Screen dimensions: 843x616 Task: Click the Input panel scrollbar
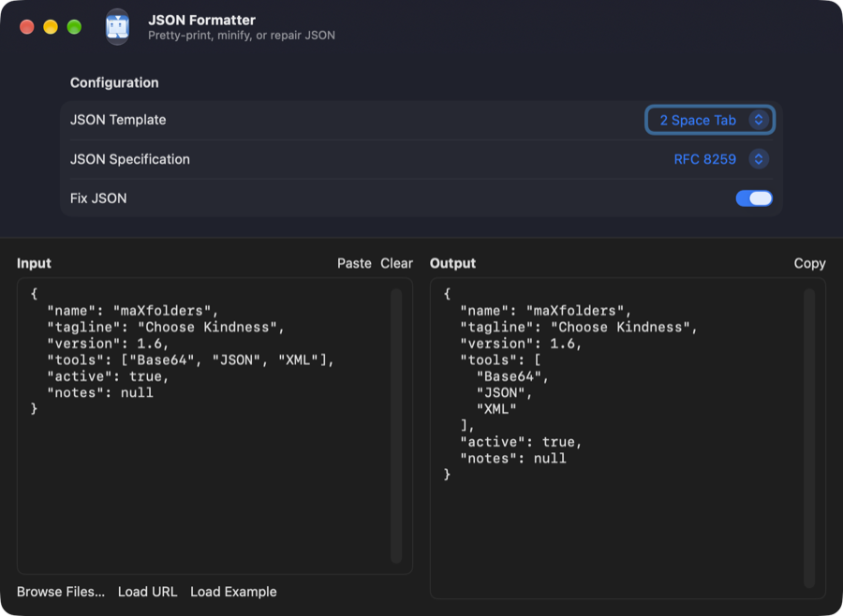pyautogui.click(x=396, y=426)
